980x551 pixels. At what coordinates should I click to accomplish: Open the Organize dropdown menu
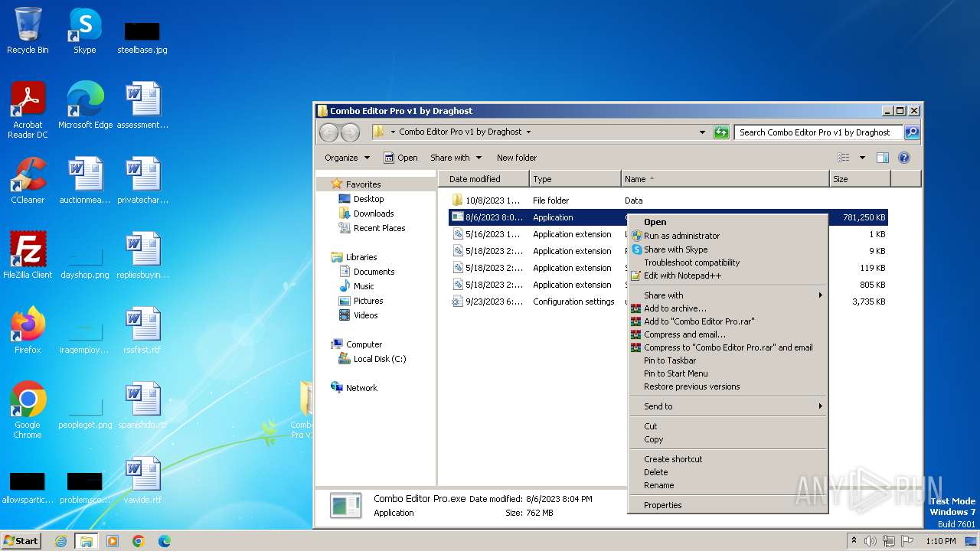pos(347,158)
